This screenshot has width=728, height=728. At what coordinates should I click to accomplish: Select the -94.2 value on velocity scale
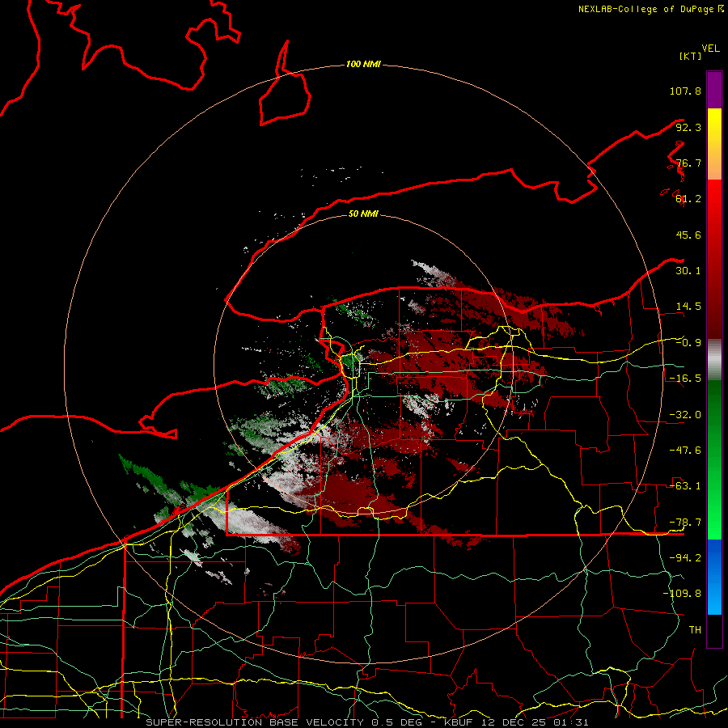click(685, 557)
